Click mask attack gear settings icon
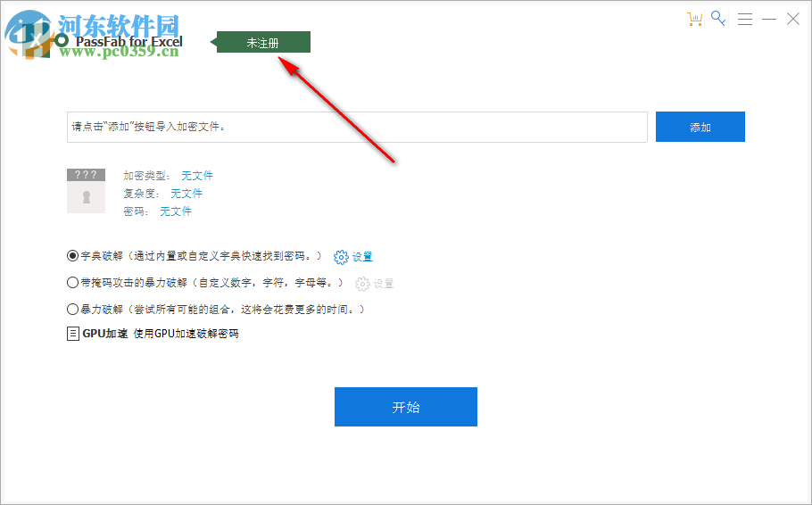The height and width of the screenshot is (505, 812). coord(362,284)
